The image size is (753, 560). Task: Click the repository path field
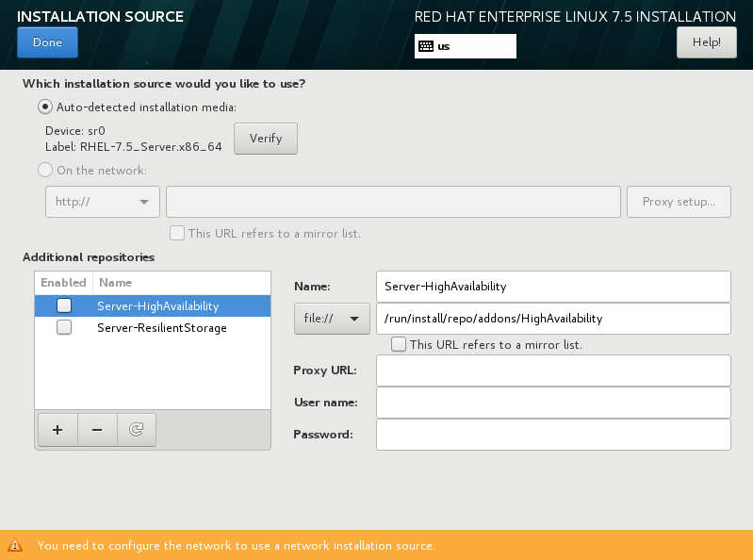tap(553, 319)
